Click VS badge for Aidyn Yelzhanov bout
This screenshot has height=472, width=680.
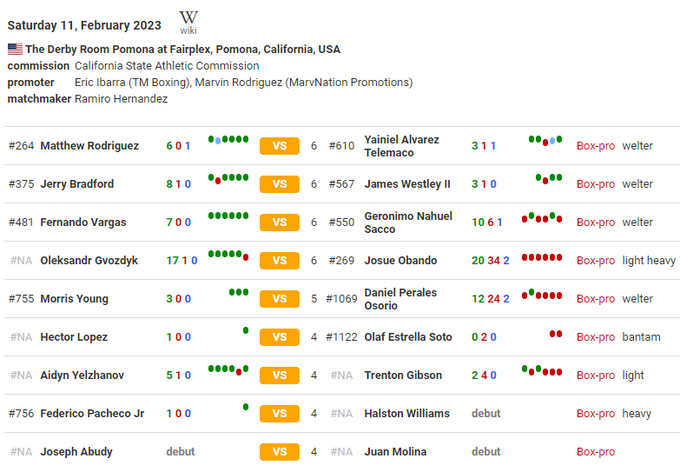point(279,375)
